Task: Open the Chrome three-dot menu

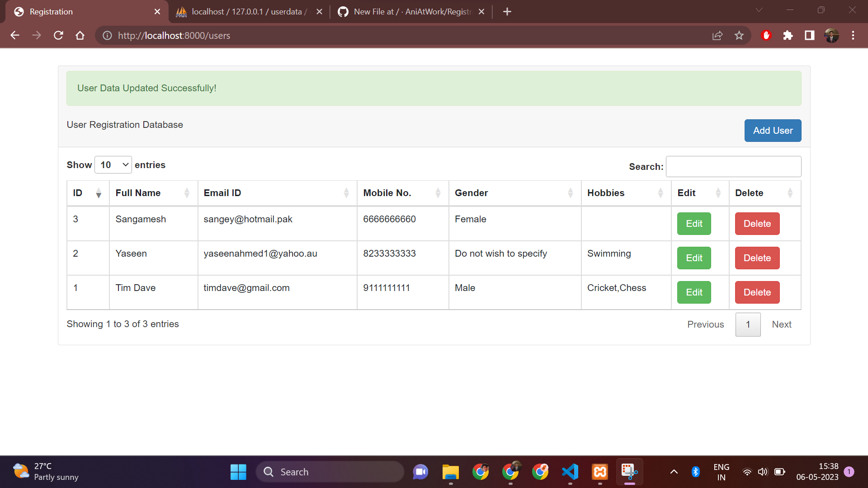Action: [x=853, y=35]
